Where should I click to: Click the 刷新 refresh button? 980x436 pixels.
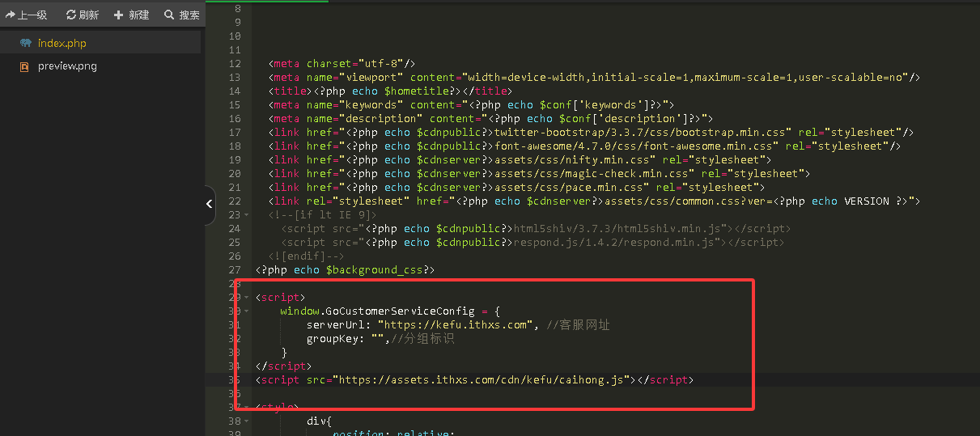(x=83, y=15)
